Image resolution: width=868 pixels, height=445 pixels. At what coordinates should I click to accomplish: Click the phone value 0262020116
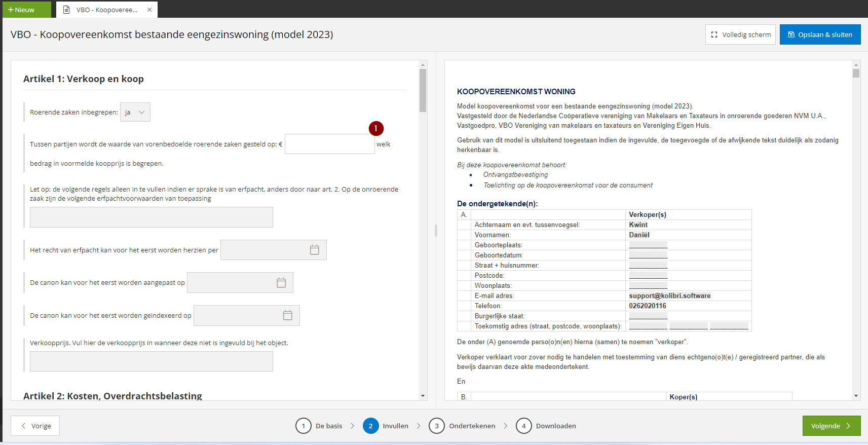point(647,306)
